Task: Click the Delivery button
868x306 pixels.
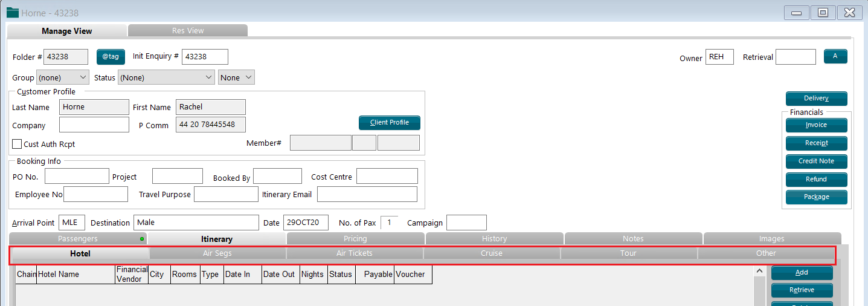Action: [817, 99]
